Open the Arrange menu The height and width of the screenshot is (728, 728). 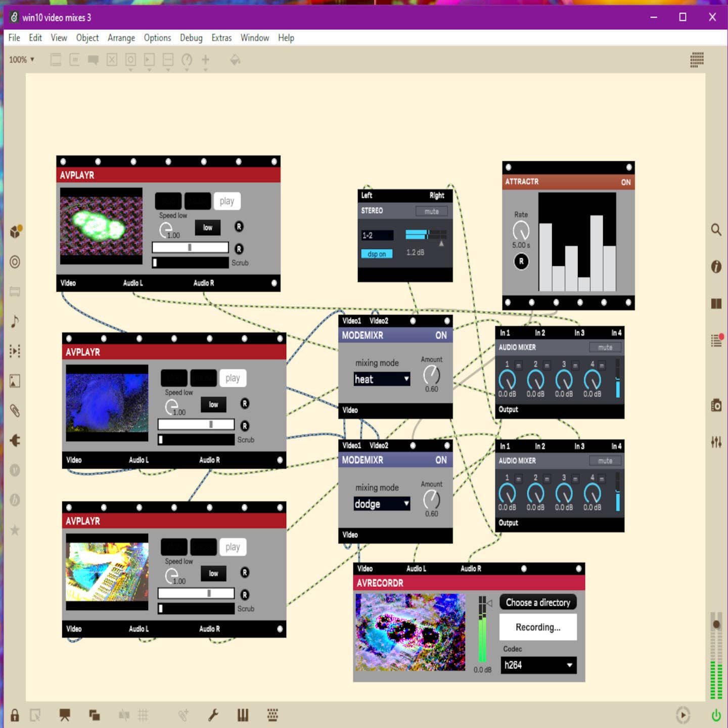(x=121, y=38)
